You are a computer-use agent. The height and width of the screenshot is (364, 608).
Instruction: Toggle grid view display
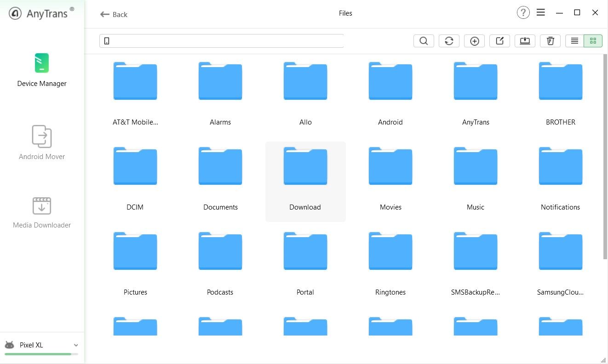[593, 40]
